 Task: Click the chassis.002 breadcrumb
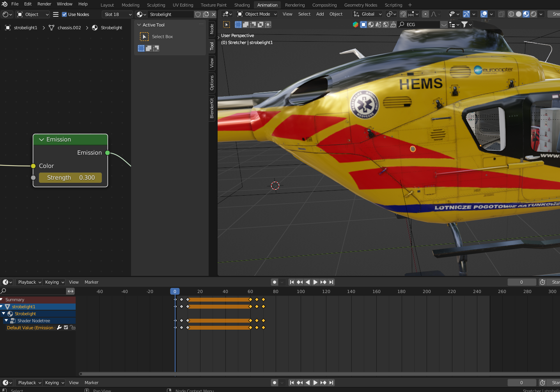69,28
